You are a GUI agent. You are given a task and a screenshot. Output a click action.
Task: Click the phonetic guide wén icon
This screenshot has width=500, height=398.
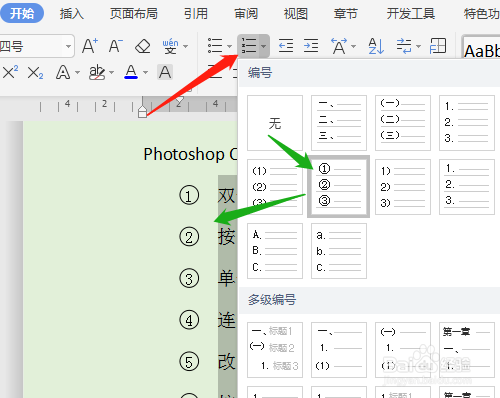tap(170, 46)
